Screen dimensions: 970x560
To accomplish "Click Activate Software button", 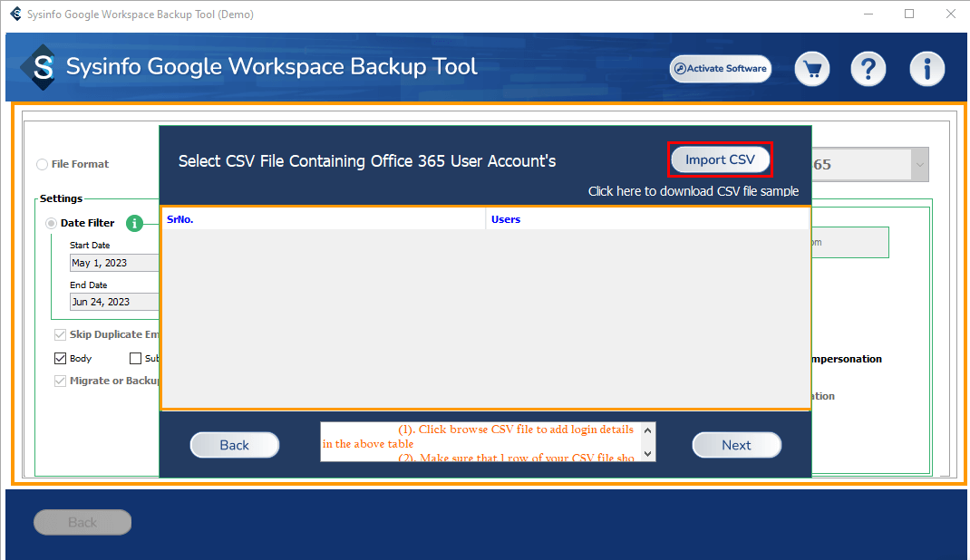I will pyautogui.click(x=721, y=69).
